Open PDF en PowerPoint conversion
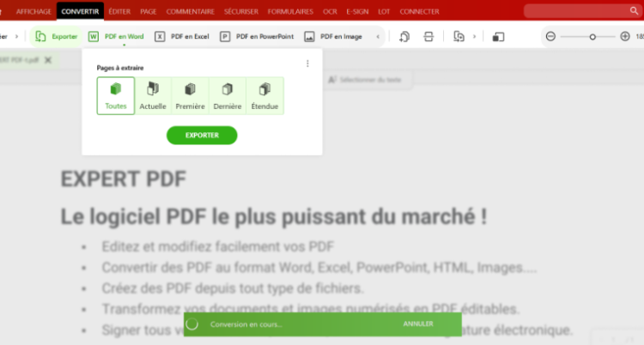 pyautogui.click(x=256, y=37)
